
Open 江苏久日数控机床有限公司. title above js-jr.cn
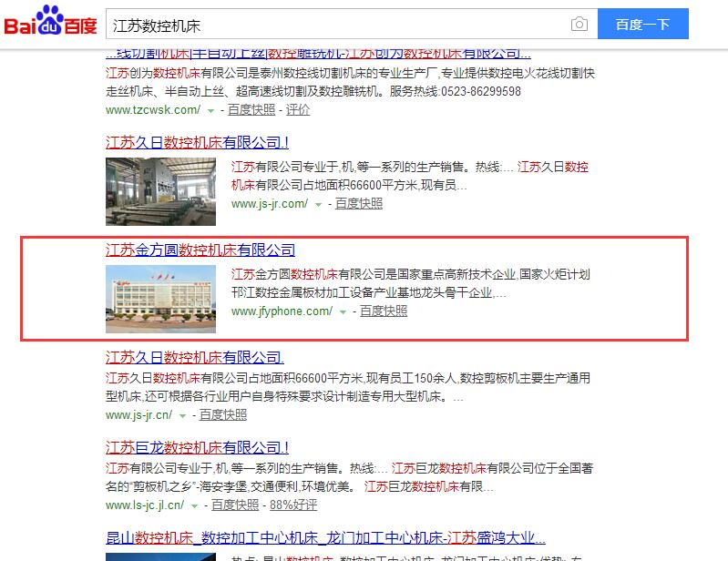pos(195,357)
